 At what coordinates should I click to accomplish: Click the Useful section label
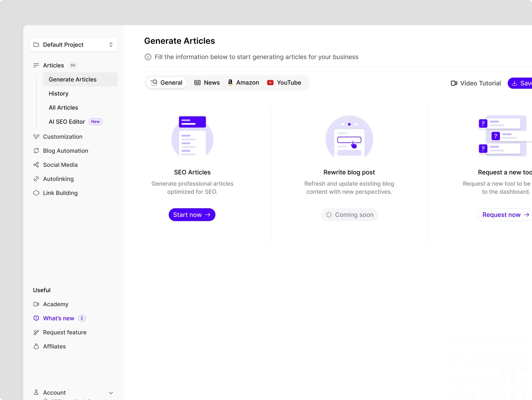click(42, 290)
